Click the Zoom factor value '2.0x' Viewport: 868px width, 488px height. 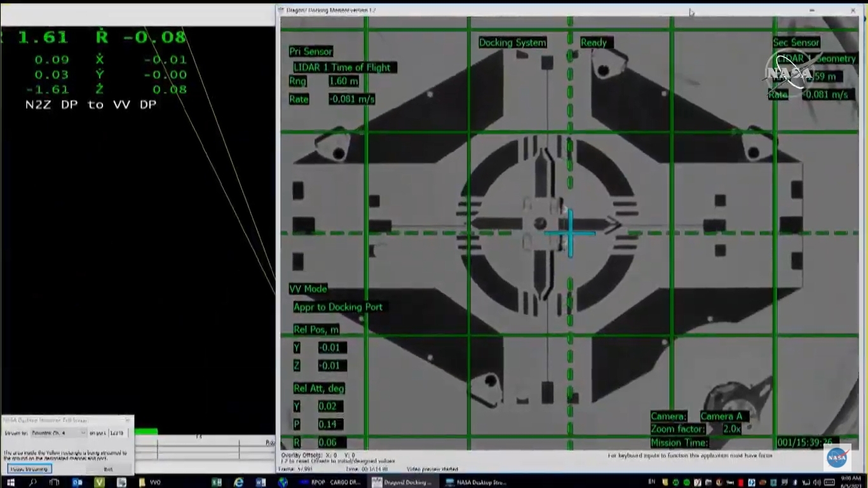(731, 429)
